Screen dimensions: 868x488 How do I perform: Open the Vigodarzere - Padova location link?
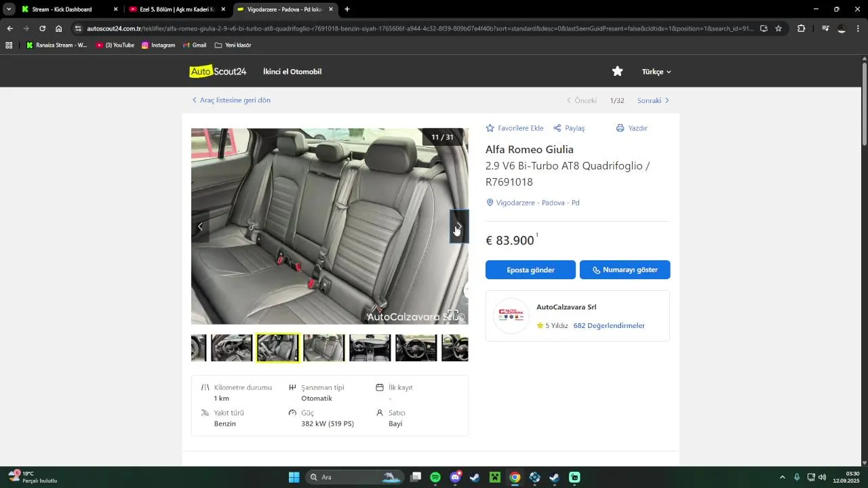pos(533,203)
